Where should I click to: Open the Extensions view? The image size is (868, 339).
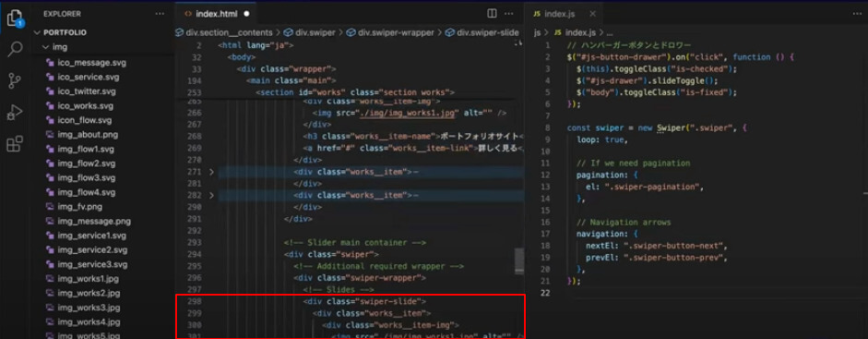[x=15, y=144]
